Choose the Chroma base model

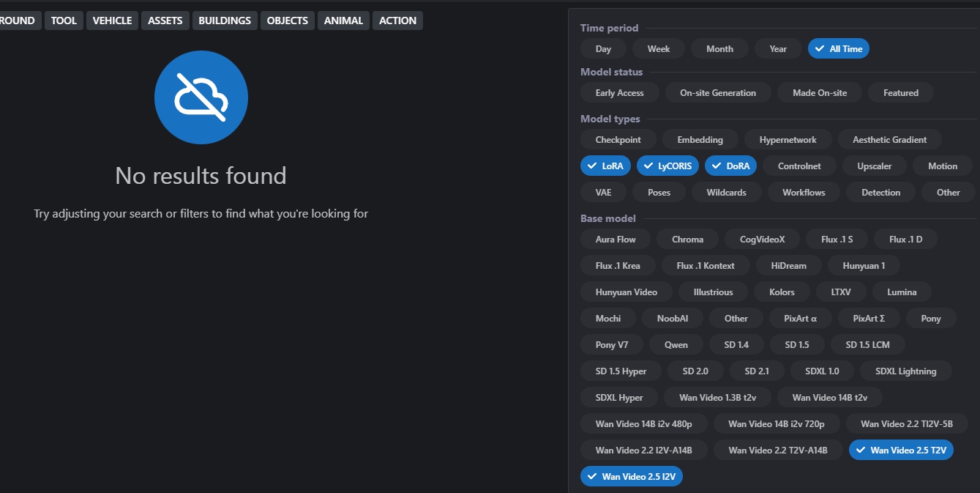coord(688,240)
